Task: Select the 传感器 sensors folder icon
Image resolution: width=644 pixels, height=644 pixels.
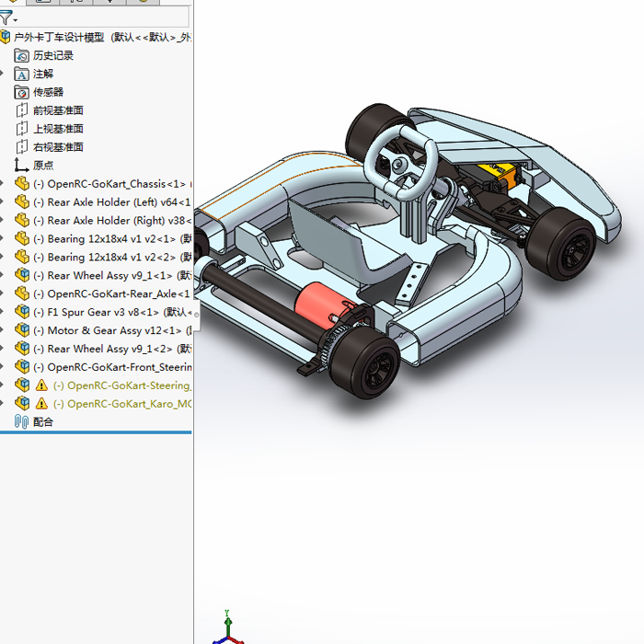Action: tap(21, 92)
